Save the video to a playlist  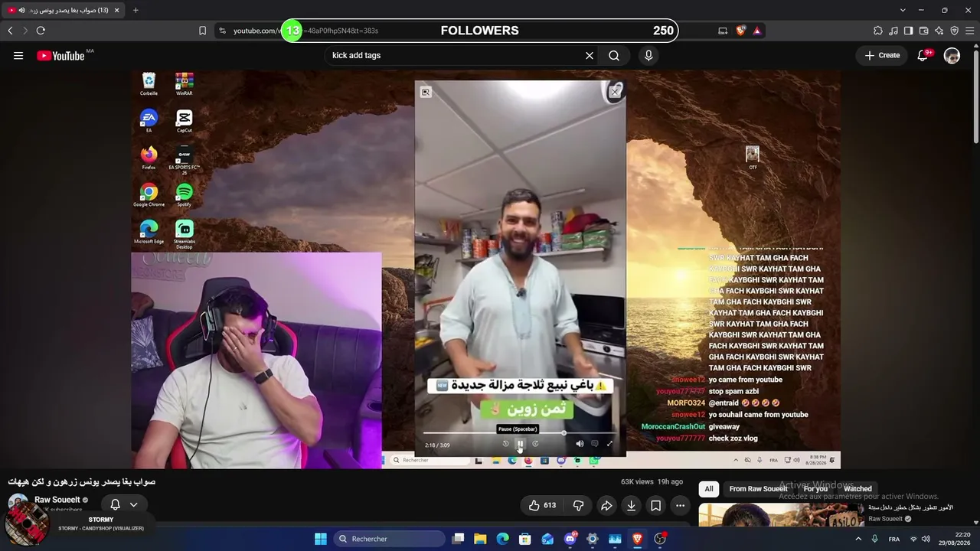coord(655,505)
